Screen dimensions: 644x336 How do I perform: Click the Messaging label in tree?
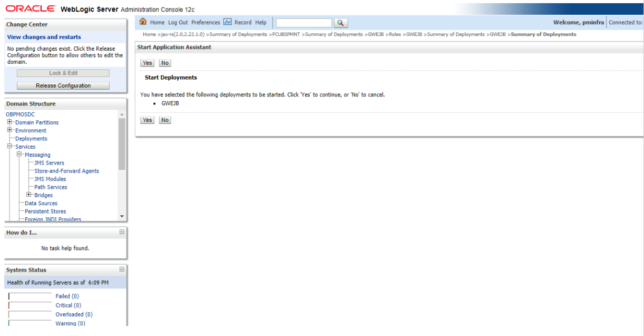click(x=37, y=155)
